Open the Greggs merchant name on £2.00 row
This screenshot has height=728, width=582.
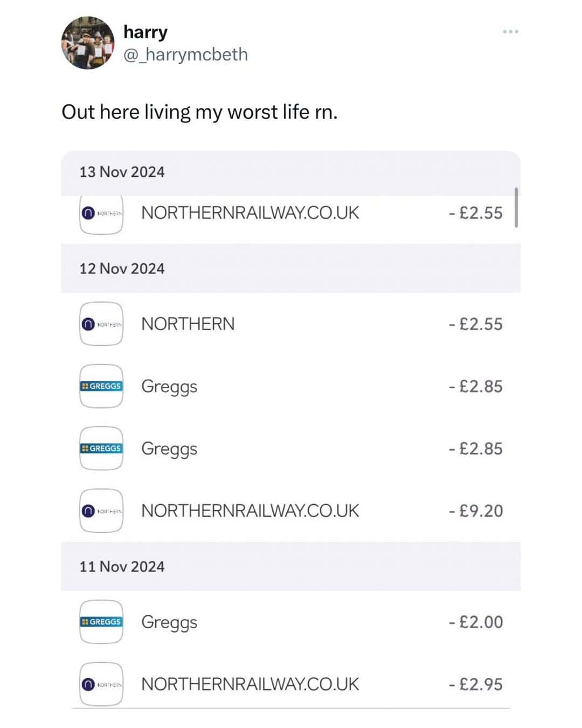pyautogui.click(x=169, y=622)
